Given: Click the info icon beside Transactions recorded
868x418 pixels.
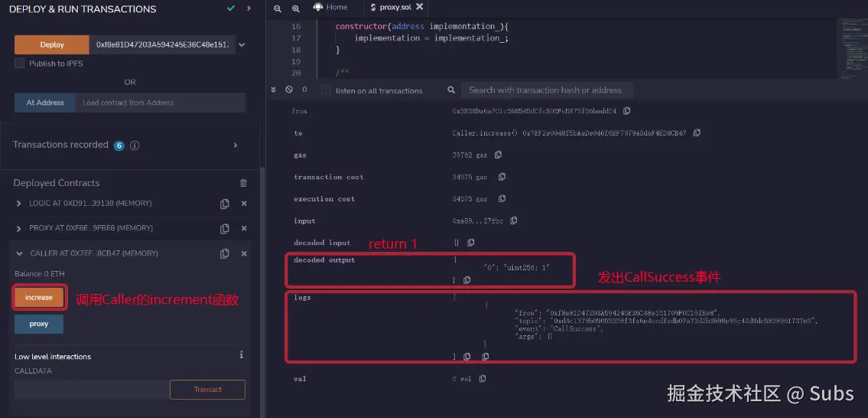Looking at the screenshot, I should [134, 145].
